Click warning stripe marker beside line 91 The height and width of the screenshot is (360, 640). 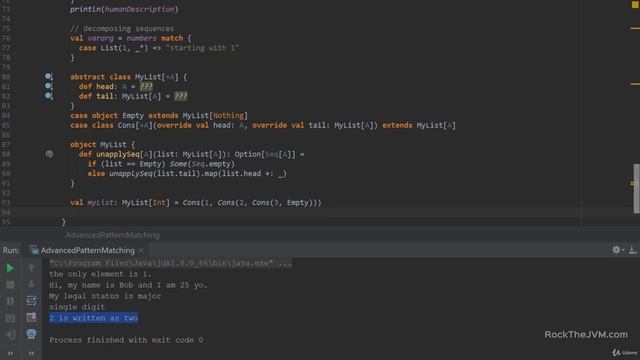[x=632, y=183]
